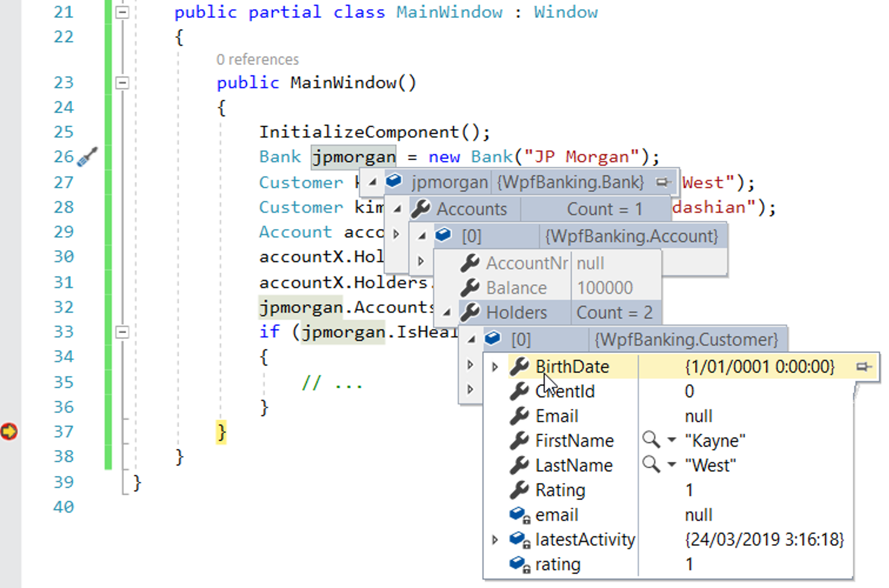Image resolution: width=889 pixels, height=588 pixels.
Task: Expand the latestActivity field
Action: [495, 540]
